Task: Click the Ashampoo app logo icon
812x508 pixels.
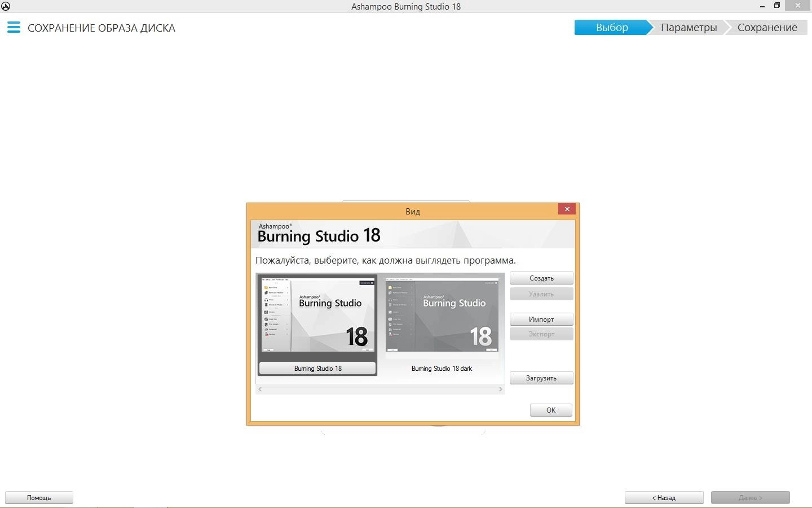Action: (x=5, y=6)
